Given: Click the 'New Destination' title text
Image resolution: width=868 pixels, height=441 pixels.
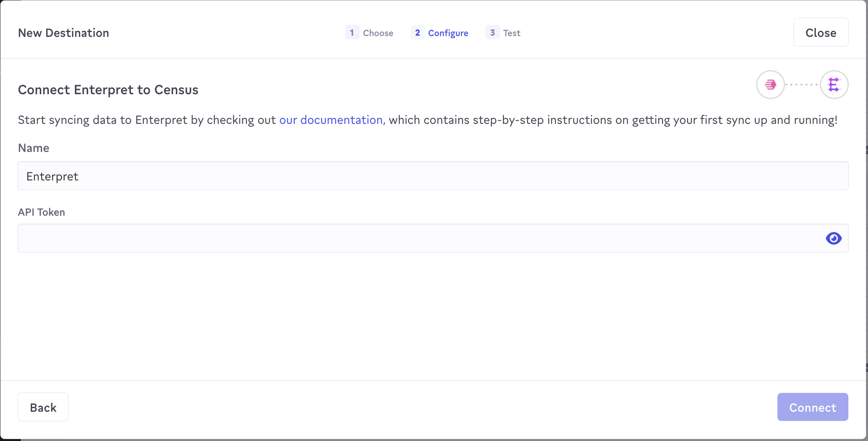Looking at the screenshot, I should point(63,33).
